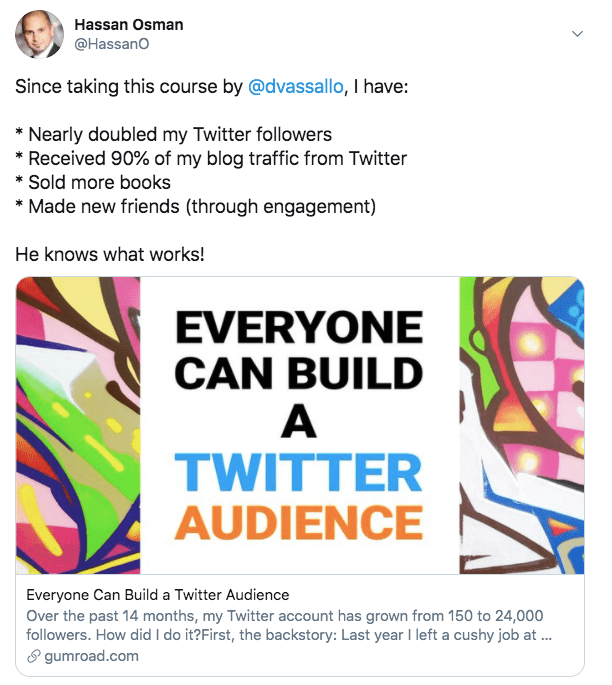Viewport: 612px width, 685px height.
Task: Open the gumroad.com domain link
Action: [x=91, y=656]
